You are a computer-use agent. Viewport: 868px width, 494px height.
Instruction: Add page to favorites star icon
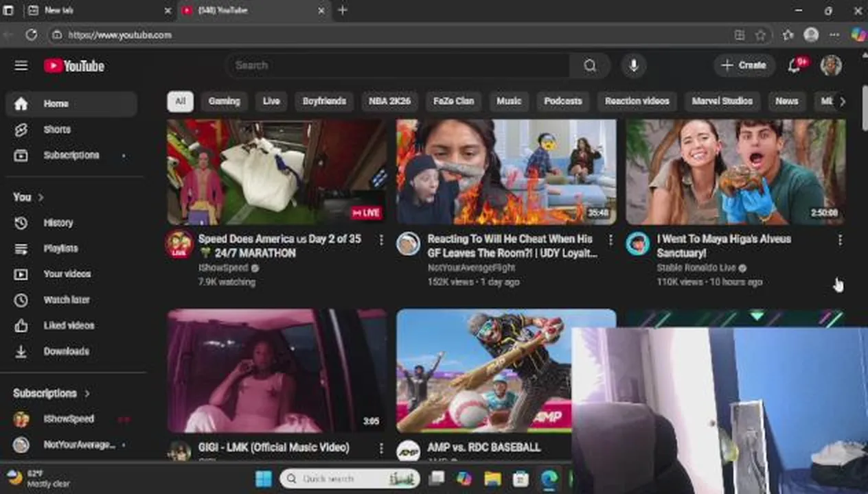(x=760, y=35)
